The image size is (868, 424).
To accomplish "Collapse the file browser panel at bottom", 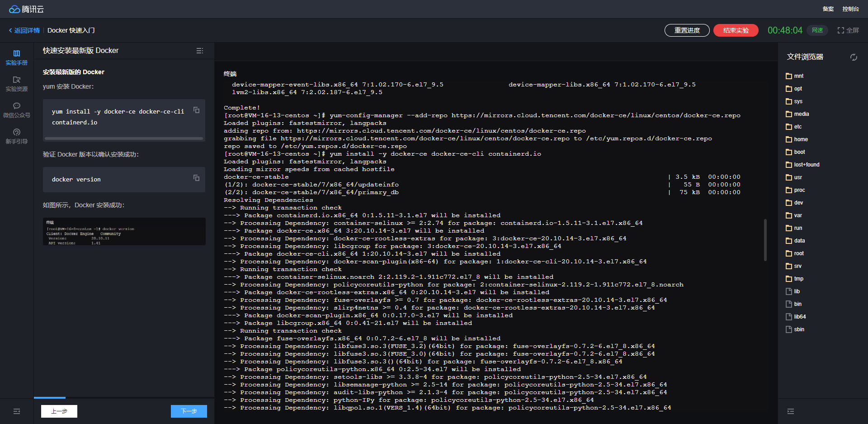I will [791, 411].
